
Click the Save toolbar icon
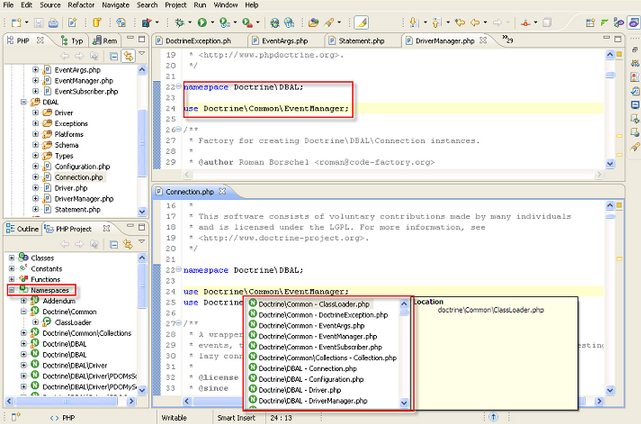click(38, 22)
